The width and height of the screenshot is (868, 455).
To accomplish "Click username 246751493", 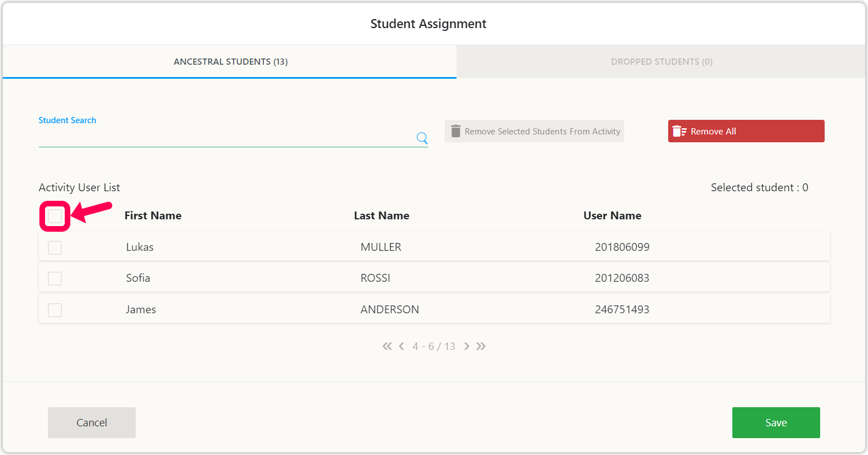I will 622,309.
